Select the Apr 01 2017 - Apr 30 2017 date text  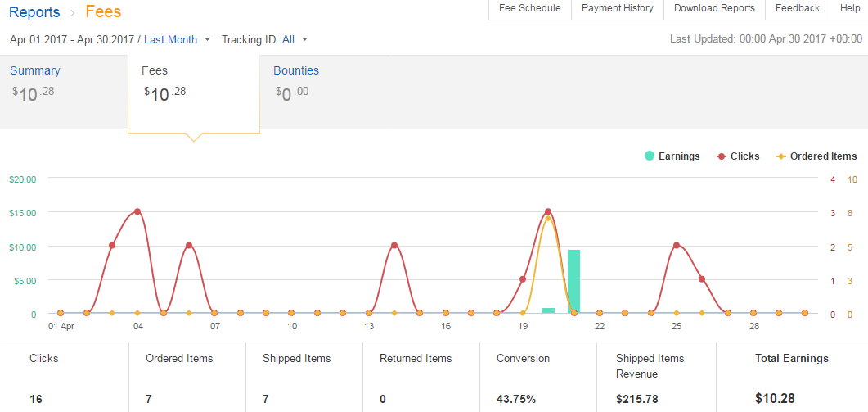[x=72, y=39]
